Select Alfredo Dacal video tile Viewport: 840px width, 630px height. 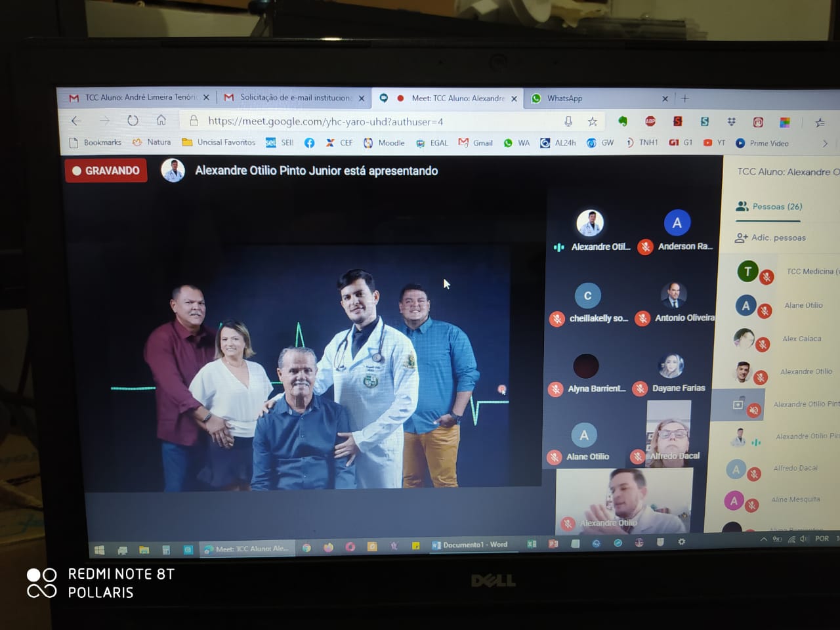tap(669, 434)
